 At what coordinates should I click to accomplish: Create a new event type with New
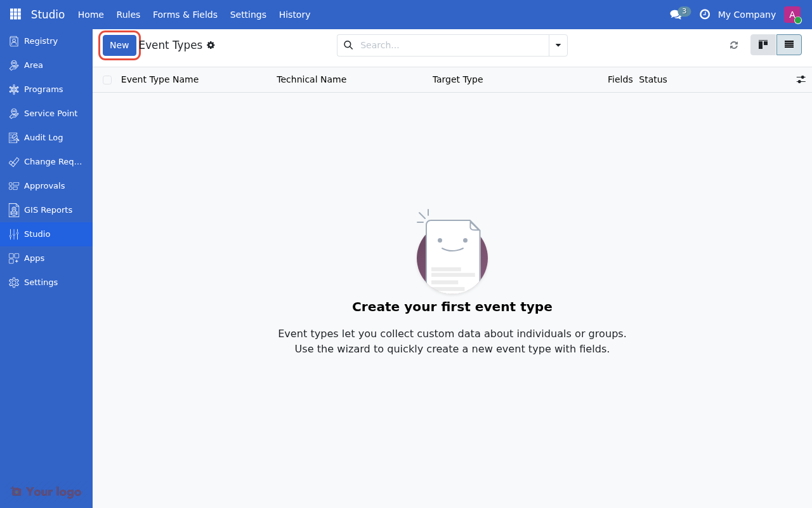(x=119, y=45)
